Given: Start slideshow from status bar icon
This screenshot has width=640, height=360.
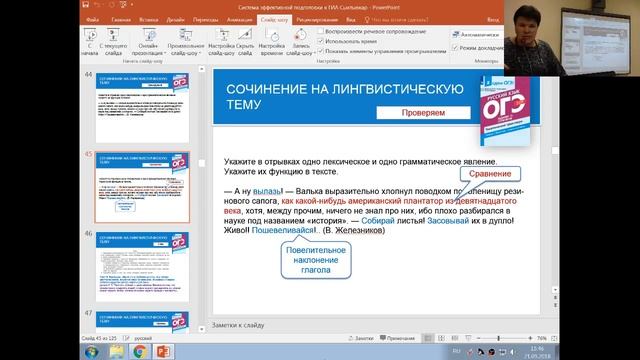Looking at the screenshot, I should pos(468,338).
